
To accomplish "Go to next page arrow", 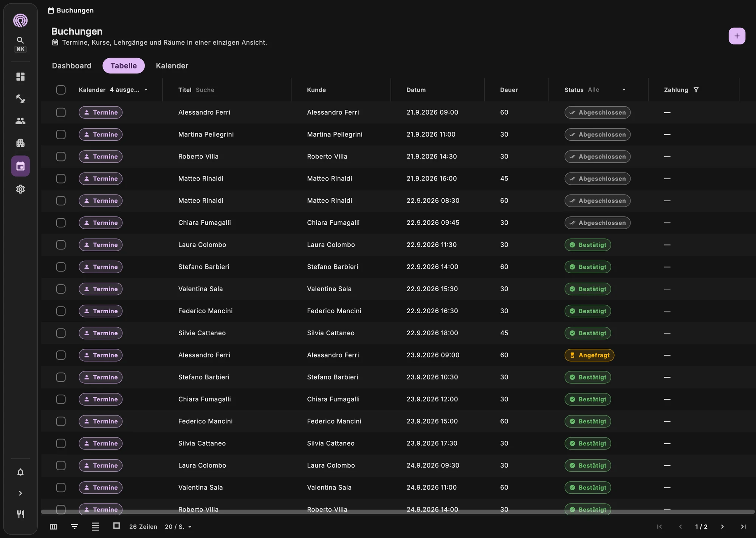I will tap(722, 527).
